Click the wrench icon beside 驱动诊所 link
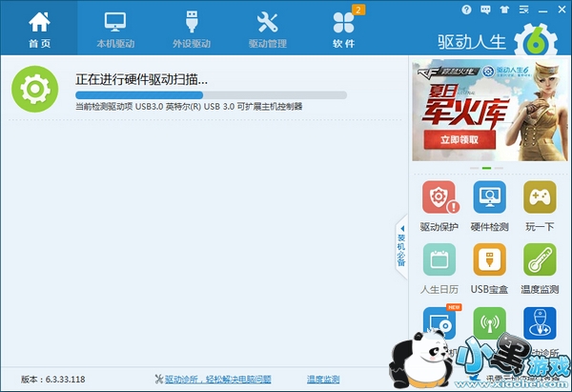Image resolution: width=572 pixels, height=392 pixels. (159, 380)
